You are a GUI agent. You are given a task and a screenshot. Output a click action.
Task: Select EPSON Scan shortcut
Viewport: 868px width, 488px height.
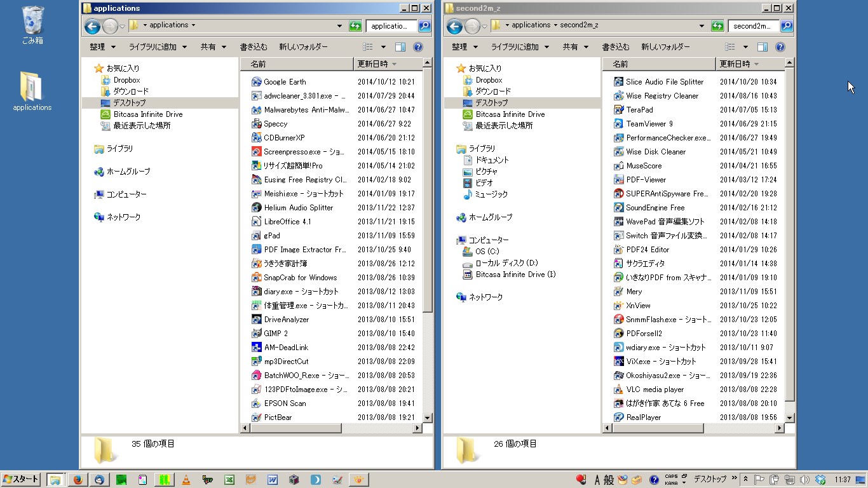coord(279,403)
